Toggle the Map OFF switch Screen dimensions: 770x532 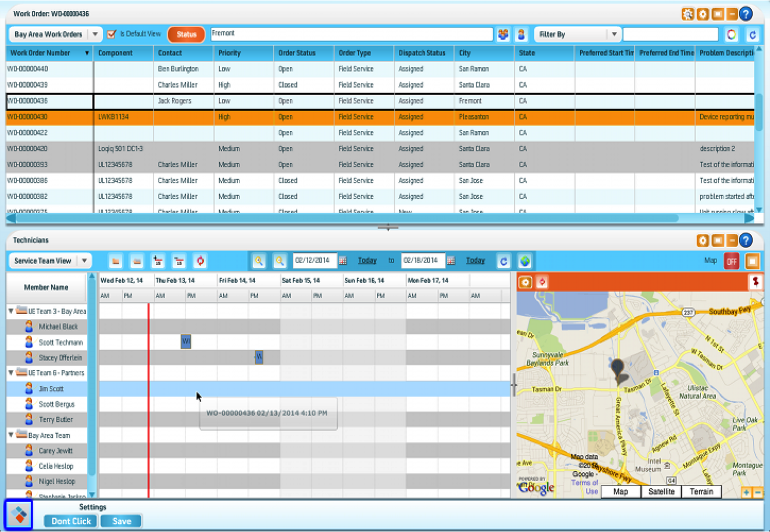731,261
